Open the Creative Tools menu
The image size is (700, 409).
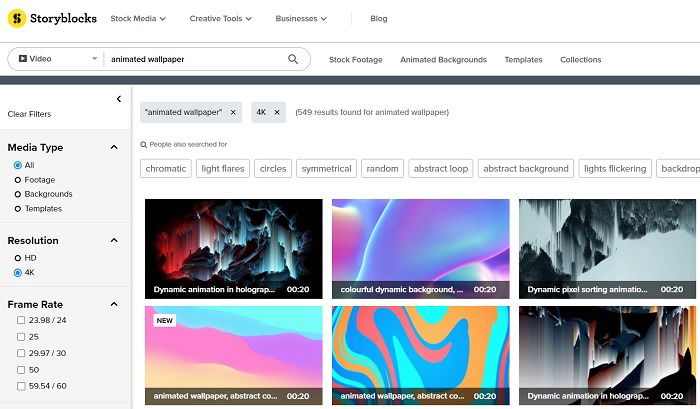point(221,19)
